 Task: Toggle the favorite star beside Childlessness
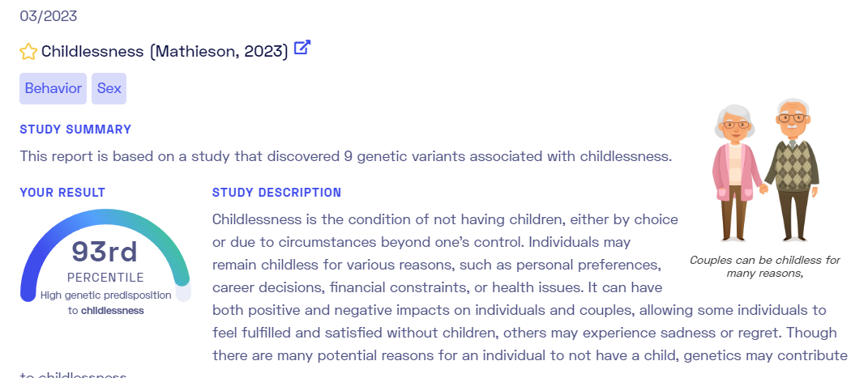pos(28,52)
